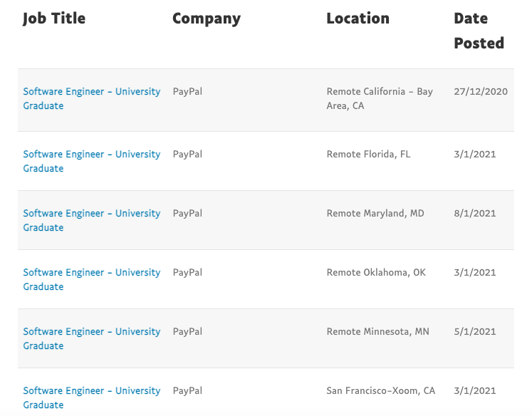Viewport: 532px width, 416px height.
Task: Click the 27/12/2020 posted date
Action: pos(480,91)
